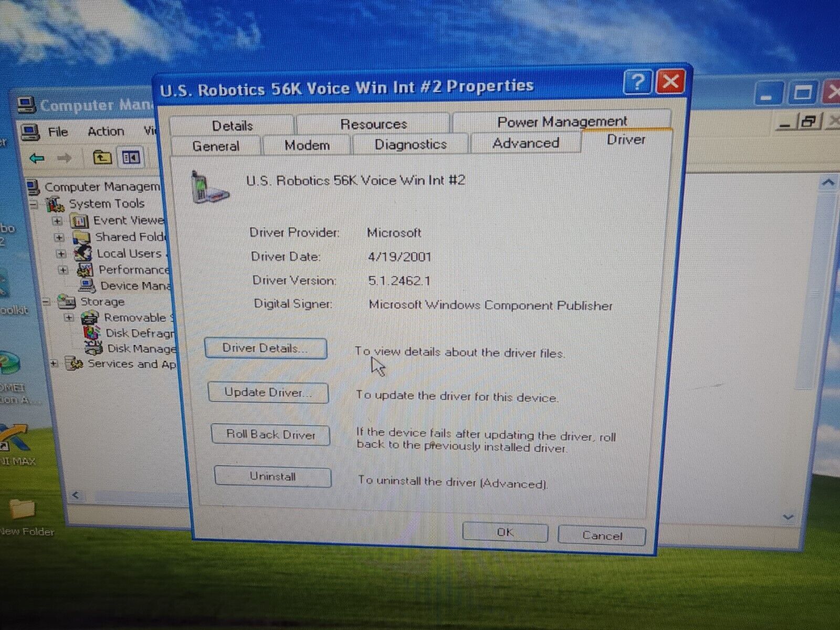Click the tree pane scroll left arrow
The width and height of the screenshot is (840, 630).
click(x=76, y=495)
